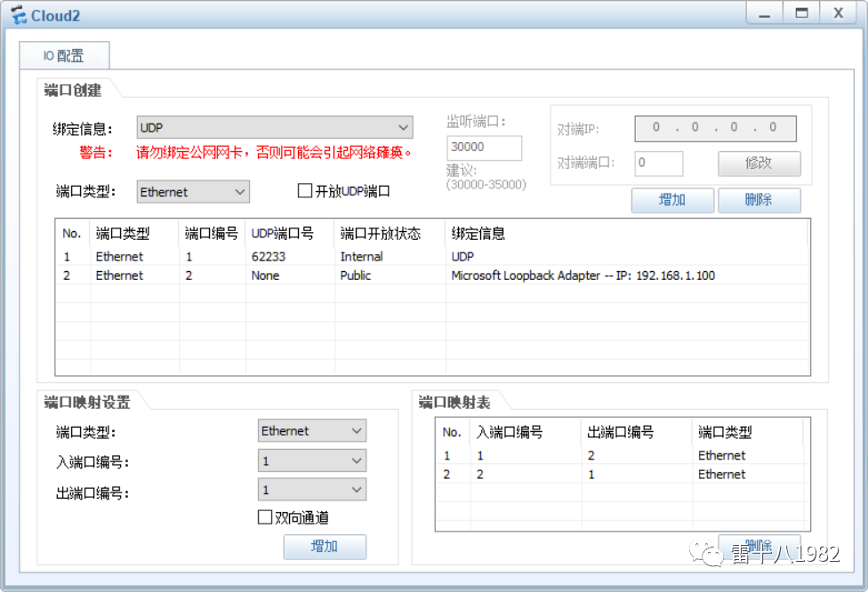The width and height of the screenshot is (868, 592).
Task: Click the UDP端口号 column header
Action: [290, 234]
